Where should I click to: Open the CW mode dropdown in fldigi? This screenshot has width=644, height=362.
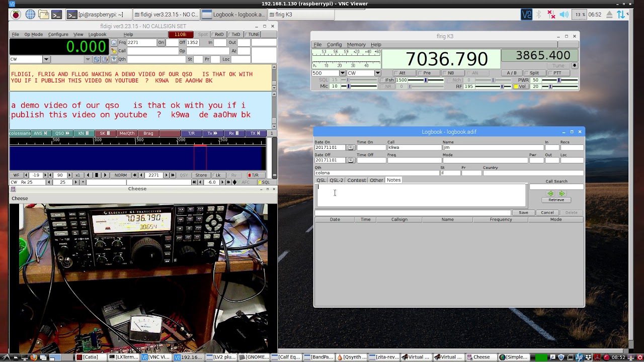pyautogui.click(x=46, y=59)
